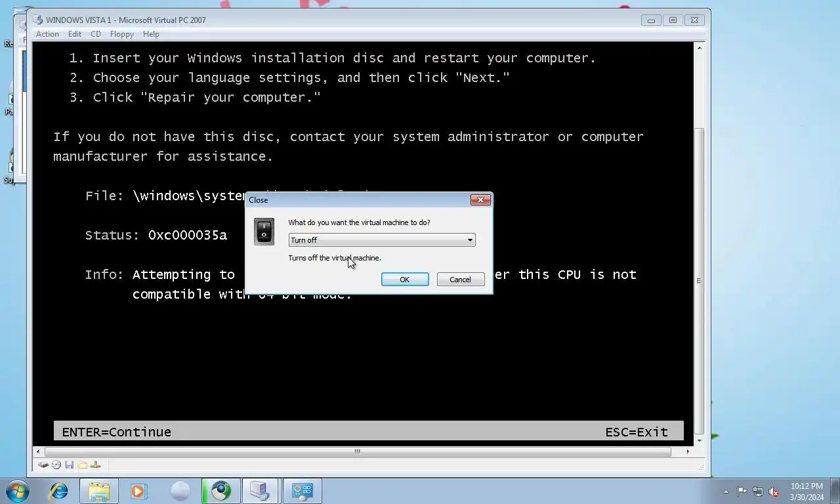Click Cancel in the Close dialog

point(460,280)
